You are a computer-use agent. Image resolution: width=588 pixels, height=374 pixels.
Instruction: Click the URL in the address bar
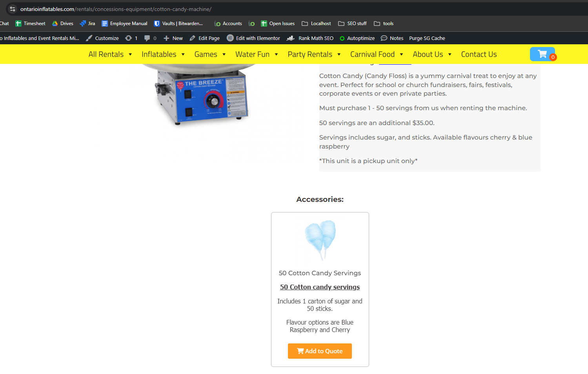(116, 9)
